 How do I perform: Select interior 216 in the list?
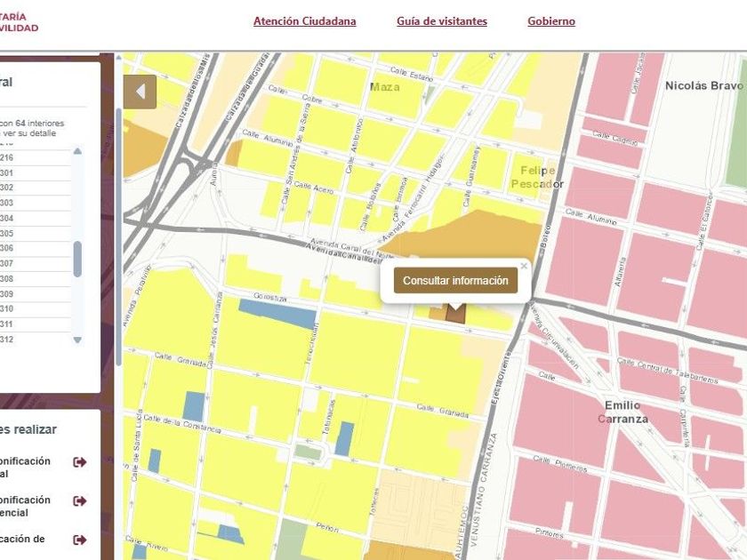pos(34,157)
